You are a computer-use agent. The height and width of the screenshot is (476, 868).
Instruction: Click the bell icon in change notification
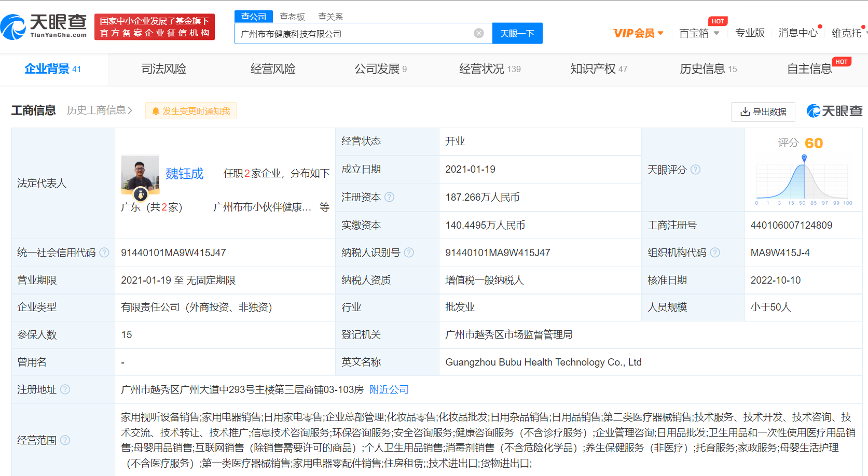click(x=156, y=111)
